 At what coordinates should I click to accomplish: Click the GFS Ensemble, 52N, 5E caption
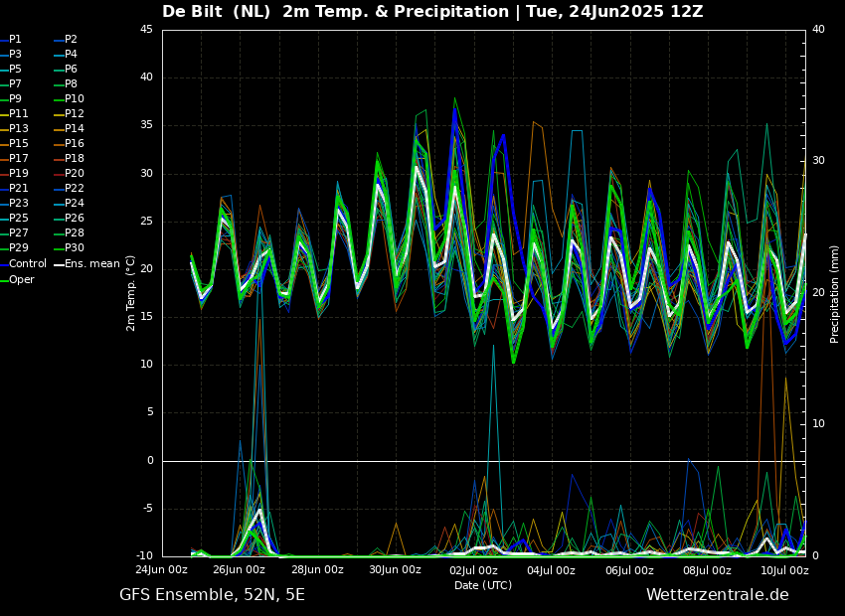pos(212,595)
